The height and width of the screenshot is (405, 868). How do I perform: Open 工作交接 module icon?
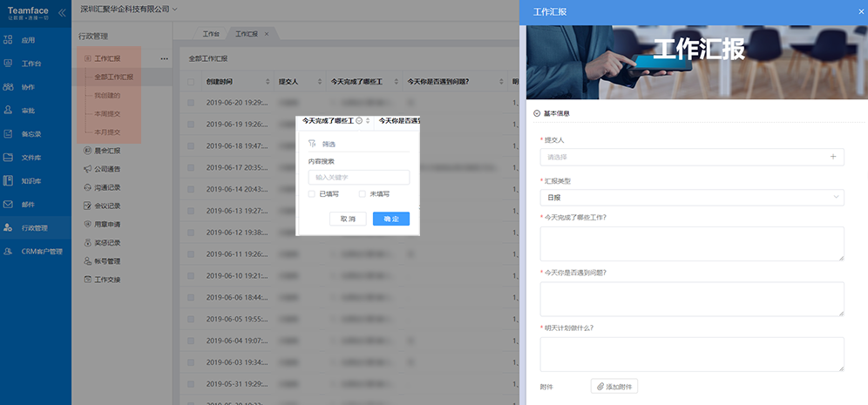[87, 280]
